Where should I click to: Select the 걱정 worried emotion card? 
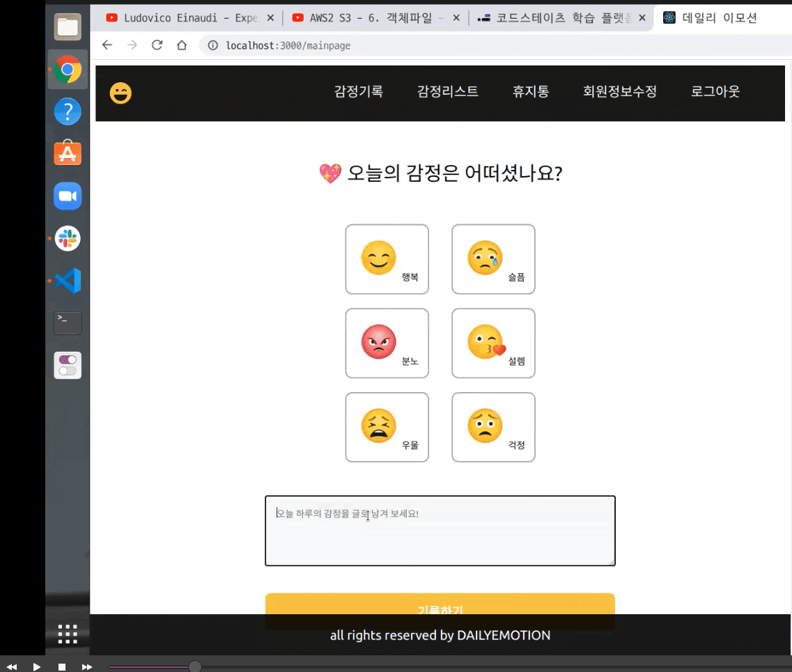[493, 427]
